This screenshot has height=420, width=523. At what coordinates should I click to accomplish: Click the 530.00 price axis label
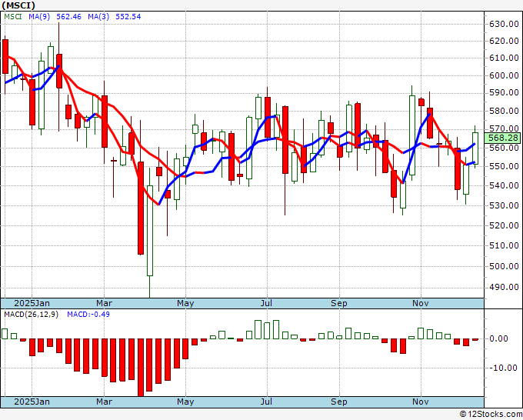point(504,205)
